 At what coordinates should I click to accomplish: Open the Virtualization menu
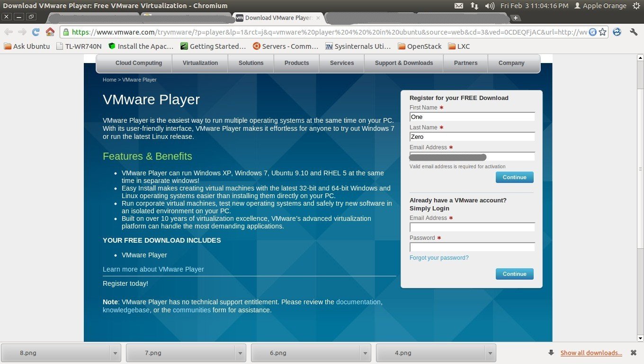[x=200, y=63]
